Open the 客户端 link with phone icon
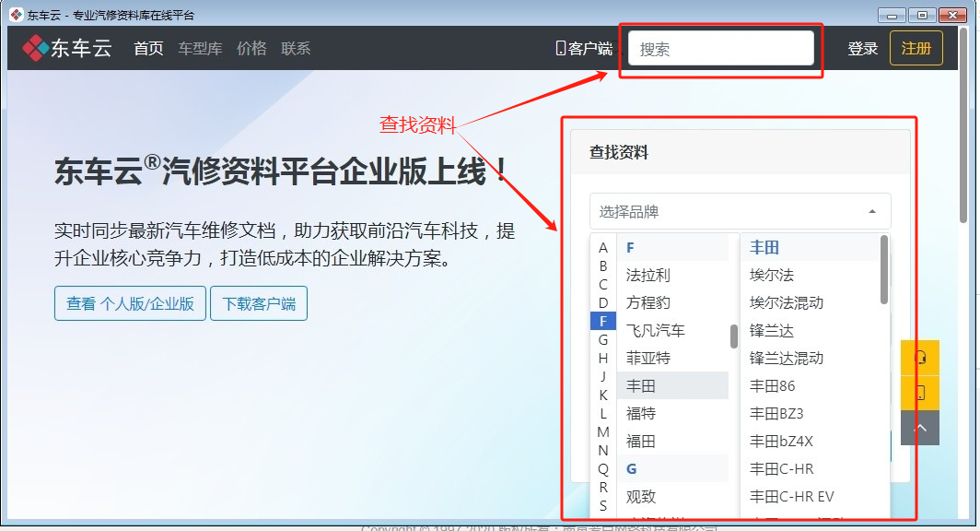Screen dimensions: 980x531 (x=584, y=49)
